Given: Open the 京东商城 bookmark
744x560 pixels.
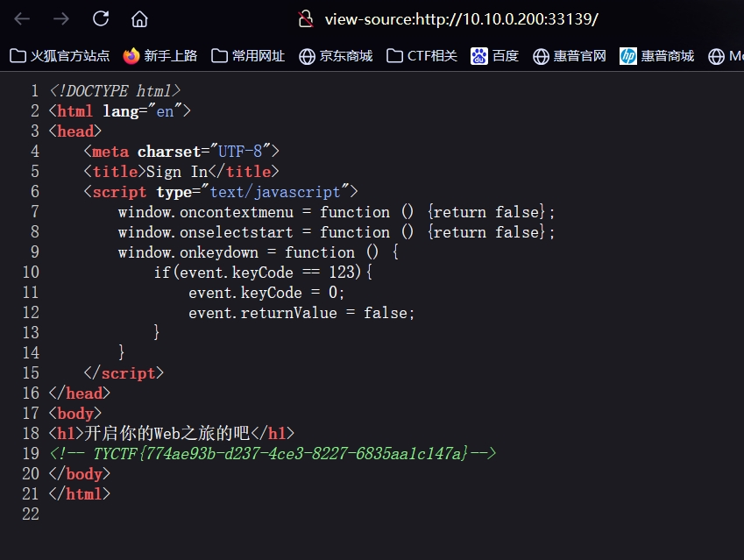Looking at the screenshot, I should [x=336, y=56].
